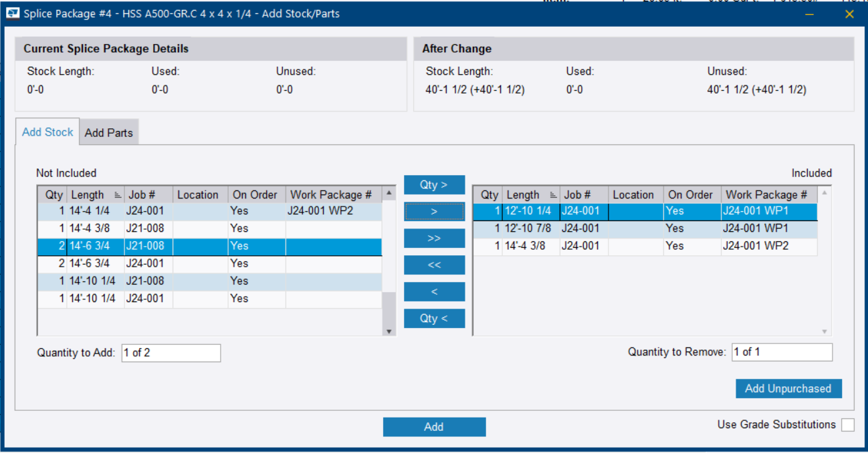This screenshot has height=453, width=868.
Task: Click the Add Unpurchased button
Action: tap(788, 388)
